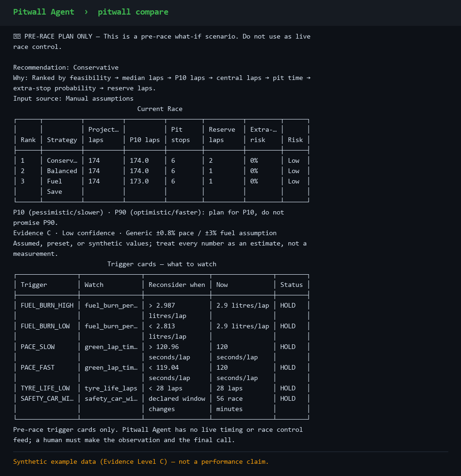This screenshot has height=476, width=461.
Task: Select the 'FUEL_BURN_LOW' trigger row
Action: (x=161, y=331)
